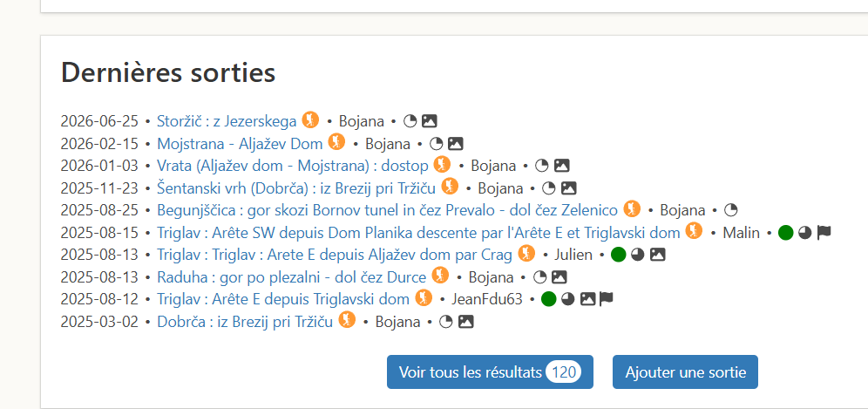Open Begunjščica Bornov tunel outing link

point(388,210)
